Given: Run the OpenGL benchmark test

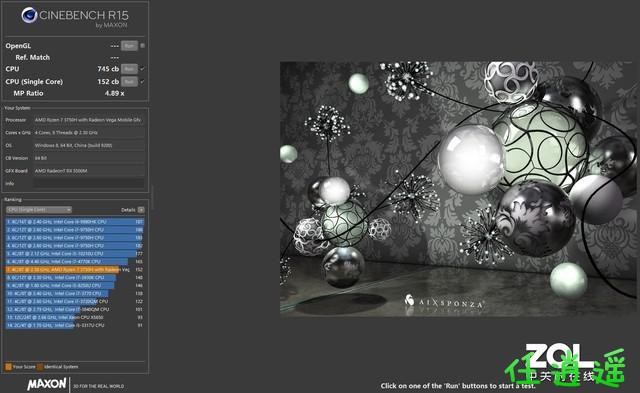Looking at the screenshot, I should click(129, 46).
